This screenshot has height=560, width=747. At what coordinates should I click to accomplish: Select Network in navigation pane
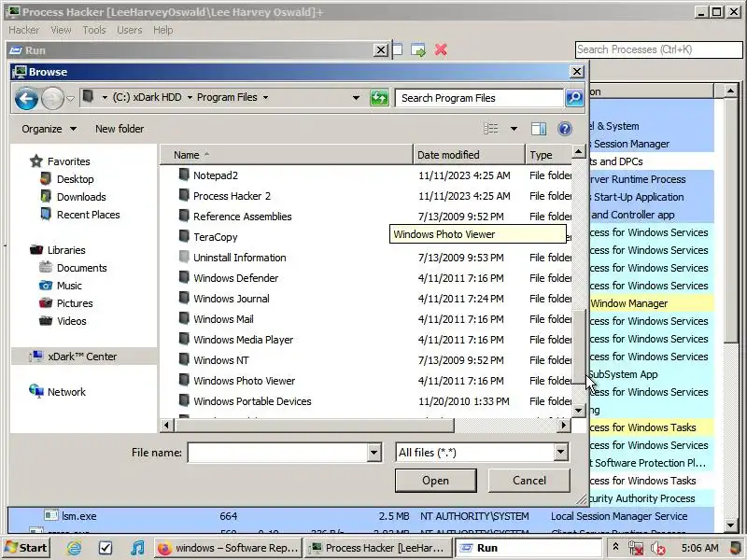point(66,392)
